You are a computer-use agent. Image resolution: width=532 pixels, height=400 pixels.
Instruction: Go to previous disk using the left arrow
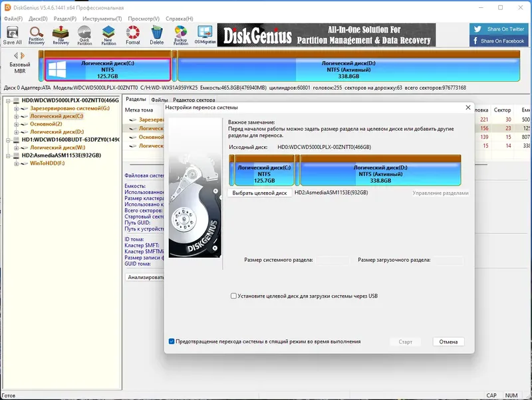point(15,55)
